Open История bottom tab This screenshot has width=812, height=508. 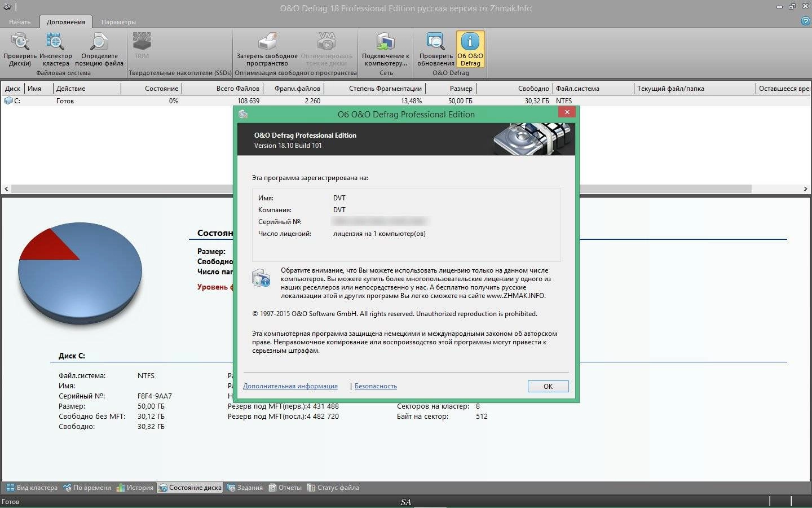point(135,488)
